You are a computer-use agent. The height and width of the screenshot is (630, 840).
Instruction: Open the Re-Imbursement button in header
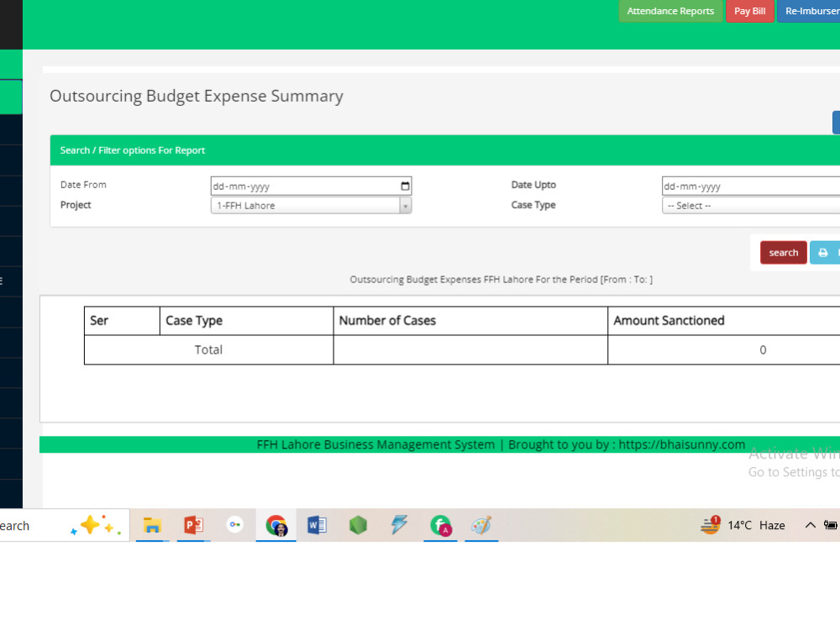[x=809, y=11]
